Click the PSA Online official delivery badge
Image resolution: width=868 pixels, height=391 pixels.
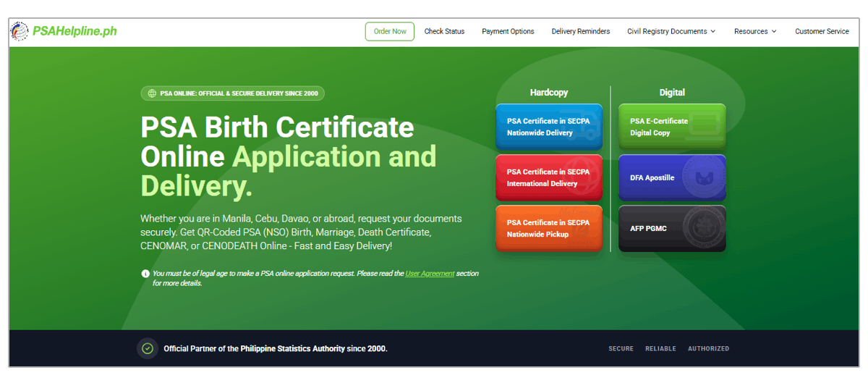pos(233,93)
